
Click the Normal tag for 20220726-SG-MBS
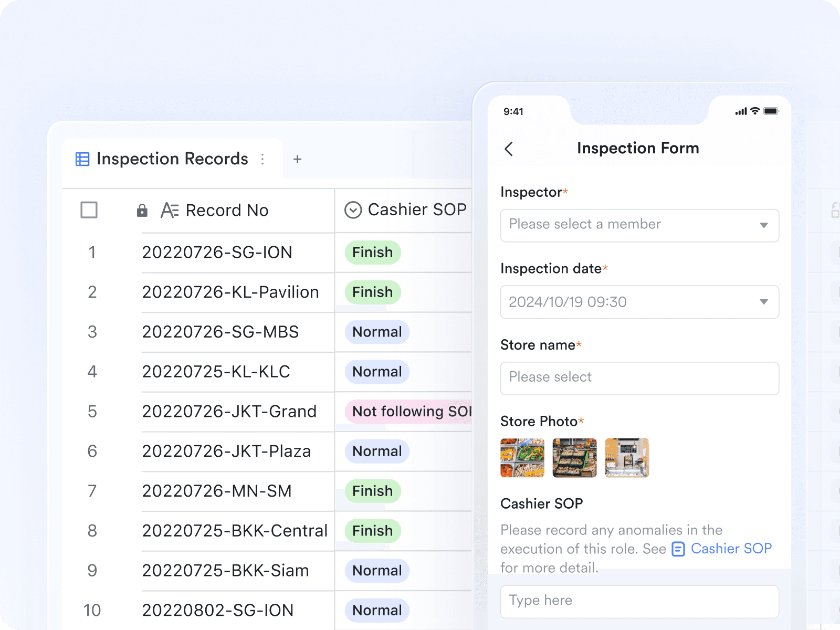(377, 332)
